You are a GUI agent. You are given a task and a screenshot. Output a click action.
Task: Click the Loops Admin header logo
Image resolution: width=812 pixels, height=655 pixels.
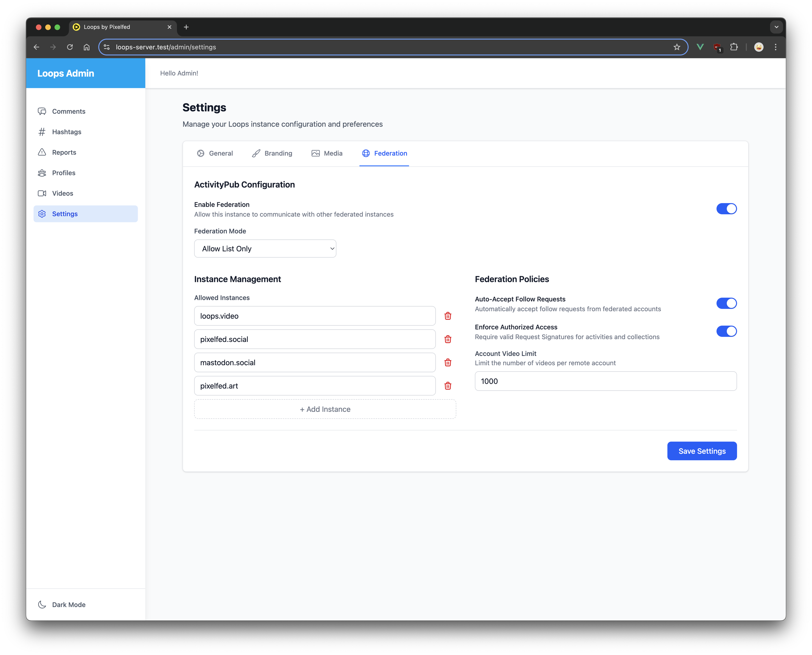pyautogui.click(x=66, y=73)
